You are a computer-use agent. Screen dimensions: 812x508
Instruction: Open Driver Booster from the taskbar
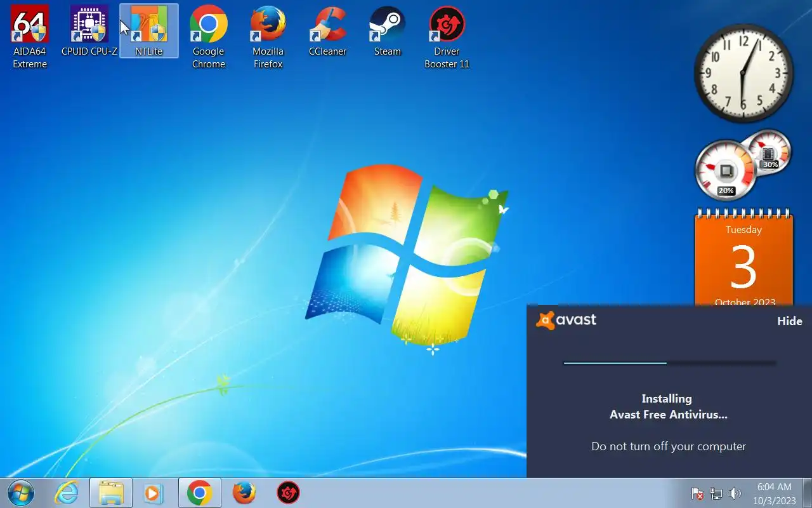click(288, 493)
